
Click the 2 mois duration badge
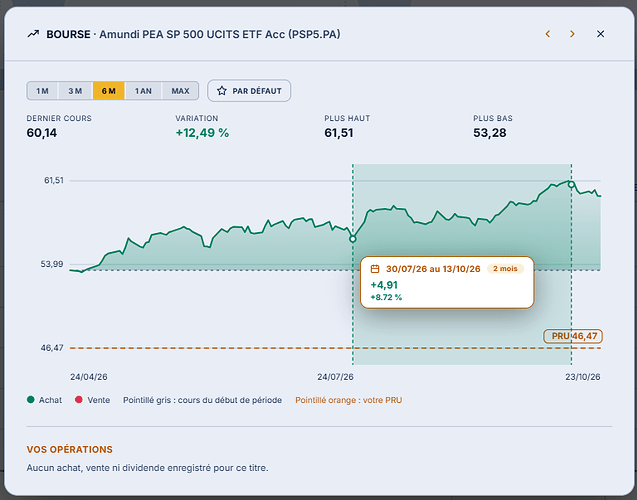point(505,268)
